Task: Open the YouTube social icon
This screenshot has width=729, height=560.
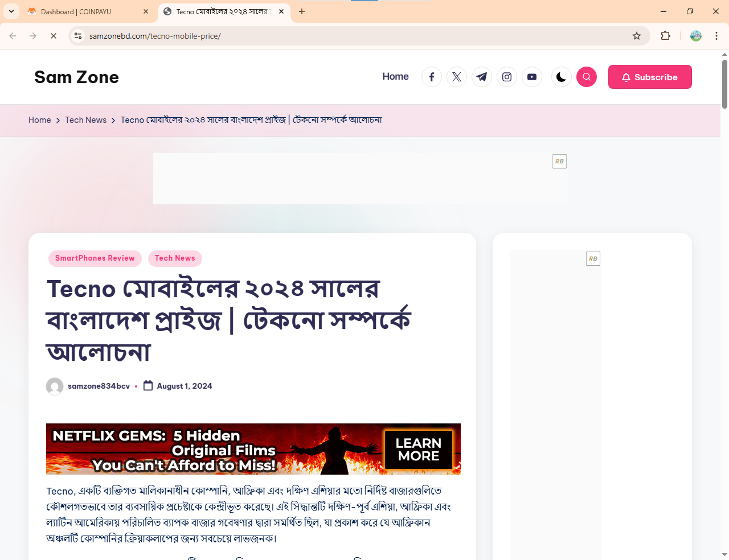Action: 532,77
